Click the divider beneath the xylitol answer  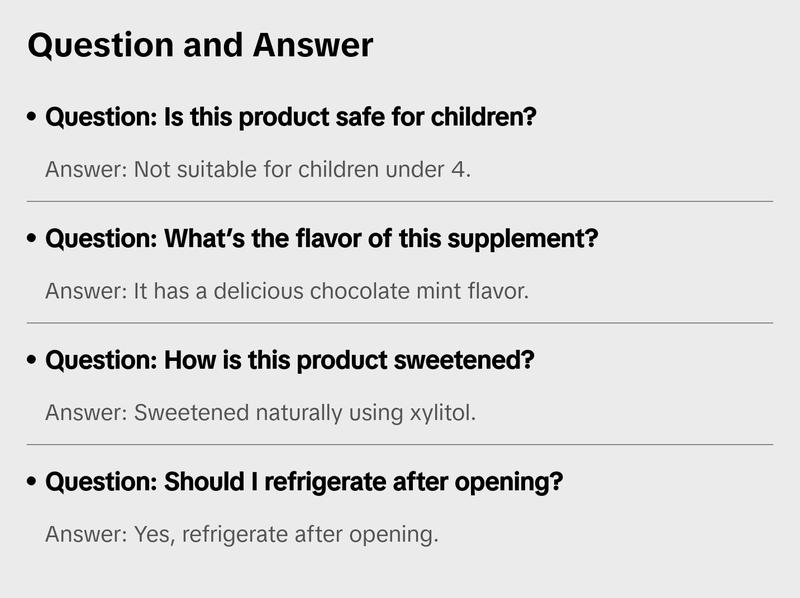tap(400, 444)
